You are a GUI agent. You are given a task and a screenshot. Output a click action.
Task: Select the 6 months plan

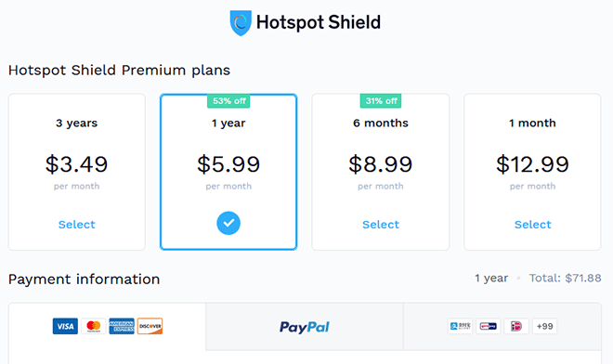tap(381, 225)
